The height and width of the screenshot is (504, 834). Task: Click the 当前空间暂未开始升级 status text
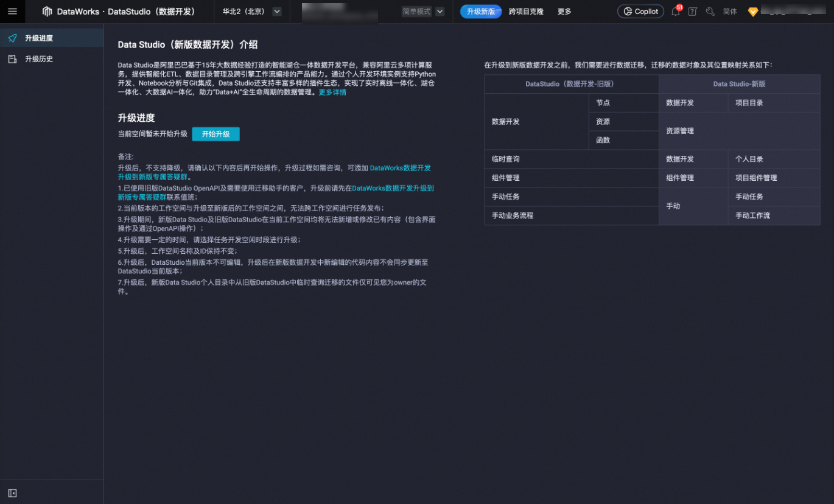(153, 134)
